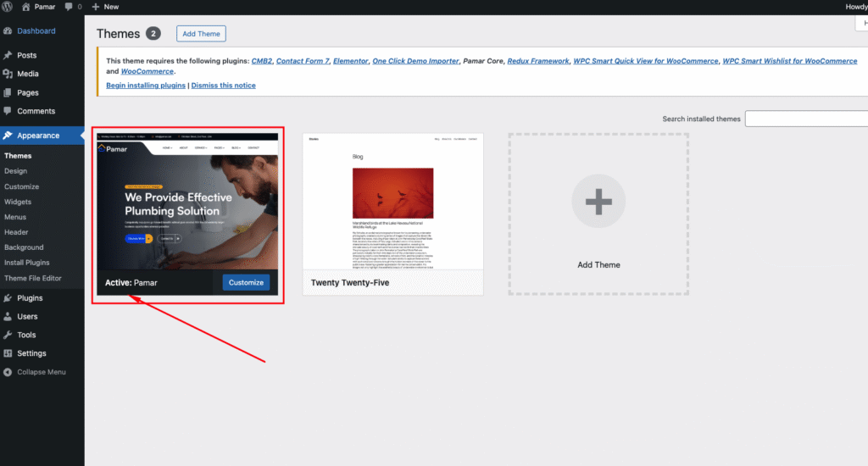Open WPC Smart Wishlist for WooCommerce link

pyautogui.click(x=790, y=61)
